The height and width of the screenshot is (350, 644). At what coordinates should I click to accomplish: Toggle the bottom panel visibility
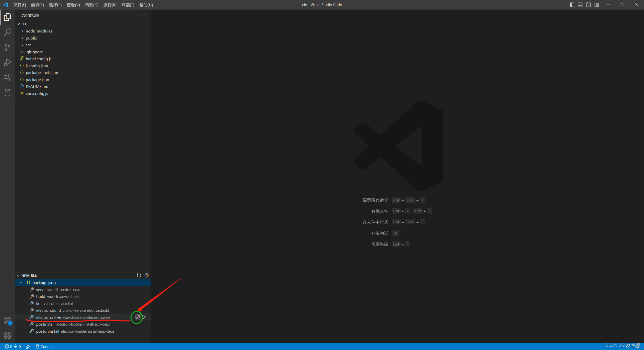[580, 5]
